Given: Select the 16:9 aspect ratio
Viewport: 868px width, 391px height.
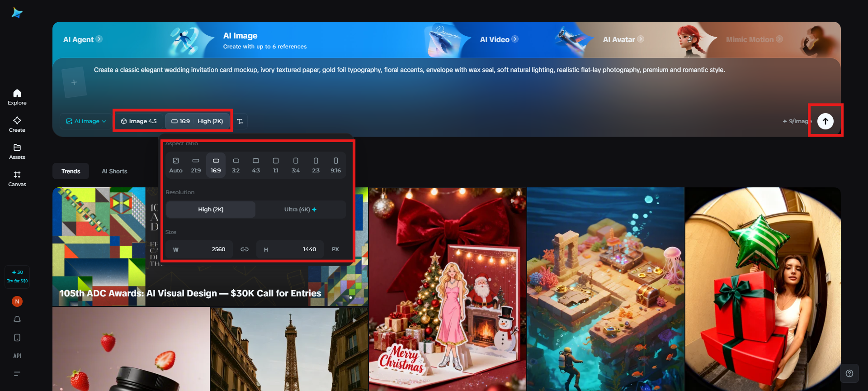Looking at the screenshot, I should tap(216, 165).
